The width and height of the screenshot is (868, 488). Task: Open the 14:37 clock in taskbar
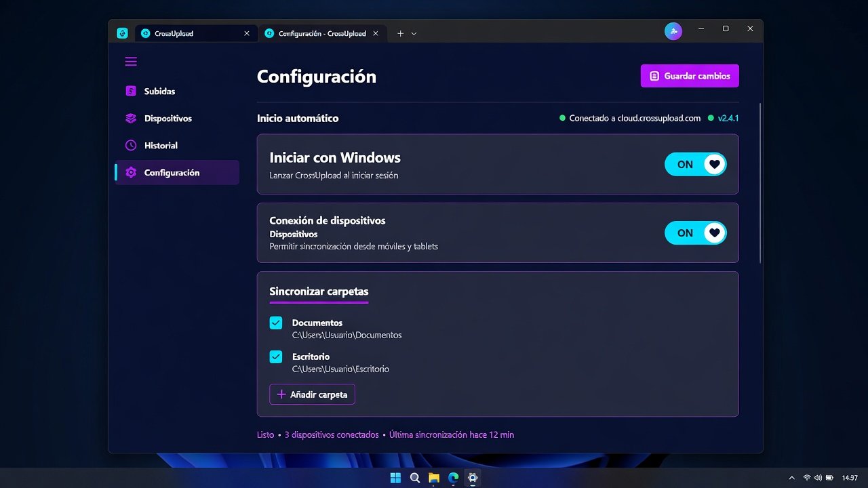tap(850, 478)
